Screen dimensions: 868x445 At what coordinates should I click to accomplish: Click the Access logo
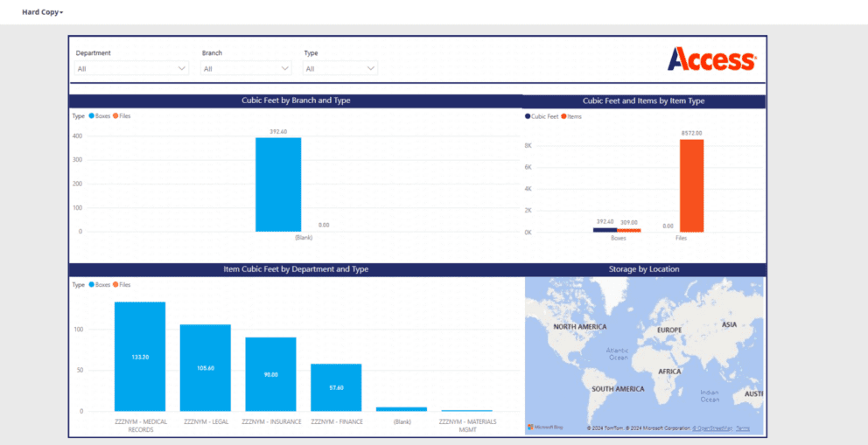(711, 59)
